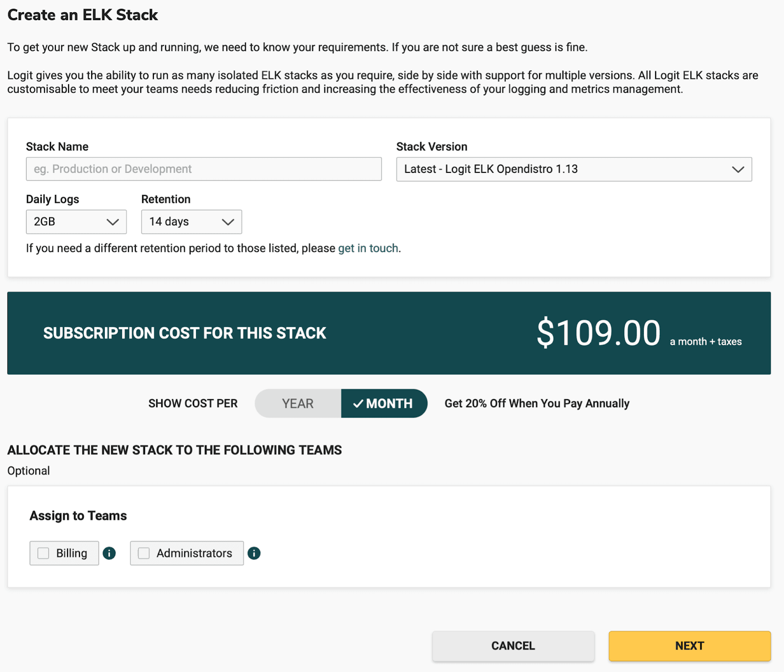This screenshot has height=672, width=784.
Task: Click the $109.00 subscription price
Action: click(598, 333)
